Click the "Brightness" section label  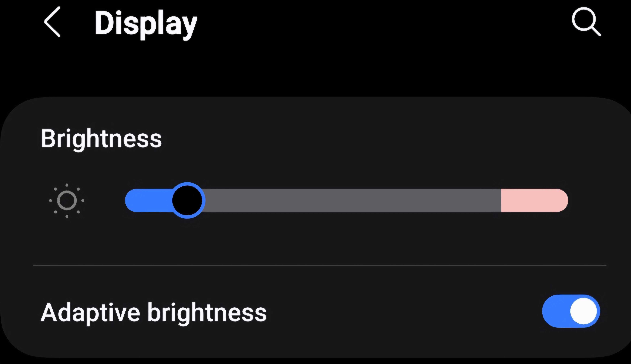(101, 139)
